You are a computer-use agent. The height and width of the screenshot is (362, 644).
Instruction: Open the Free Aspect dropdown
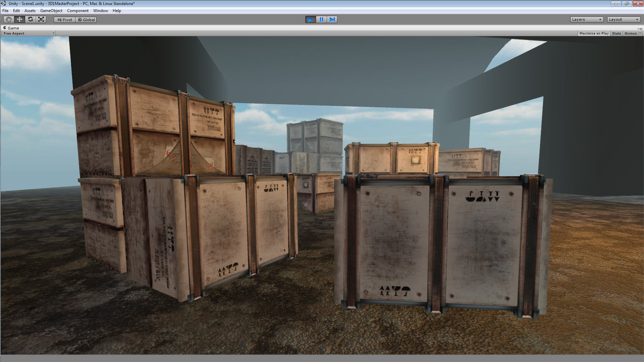point(29,33)
